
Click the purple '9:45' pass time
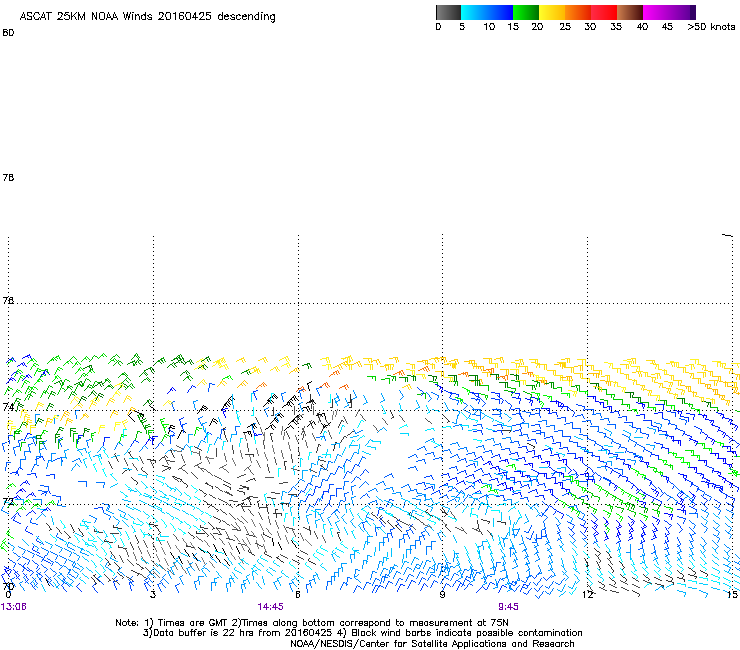(508, 607)
